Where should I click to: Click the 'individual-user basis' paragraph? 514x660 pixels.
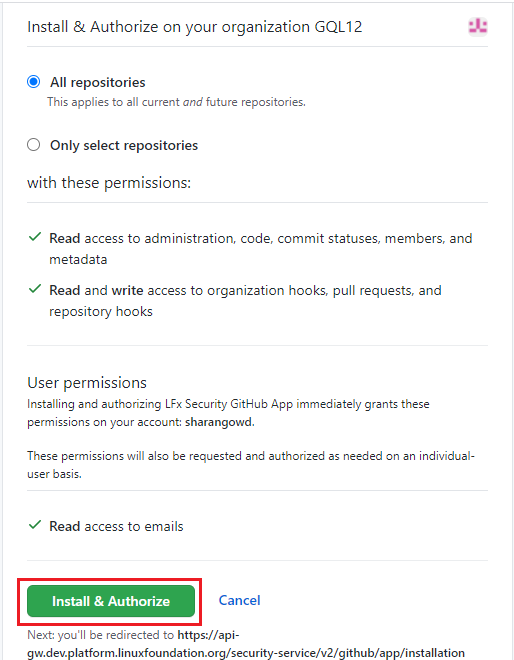click(251, 465)
